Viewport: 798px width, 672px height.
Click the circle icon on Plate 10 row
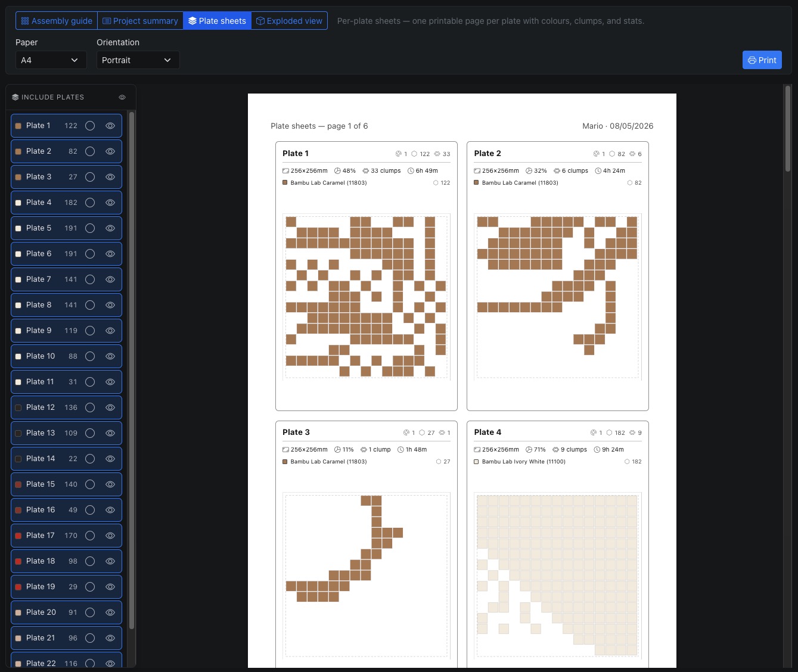[x=90, y=356]
